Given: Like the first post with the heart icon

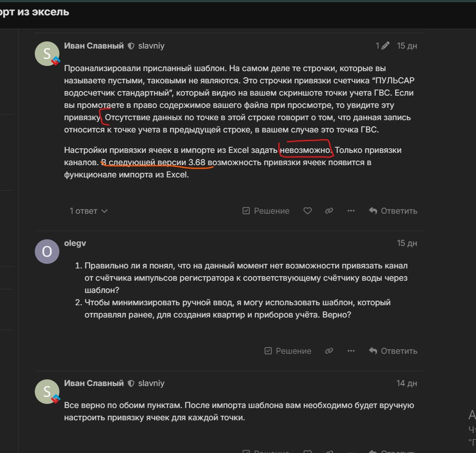Looking at the screenshot, I should click(307, 211).
